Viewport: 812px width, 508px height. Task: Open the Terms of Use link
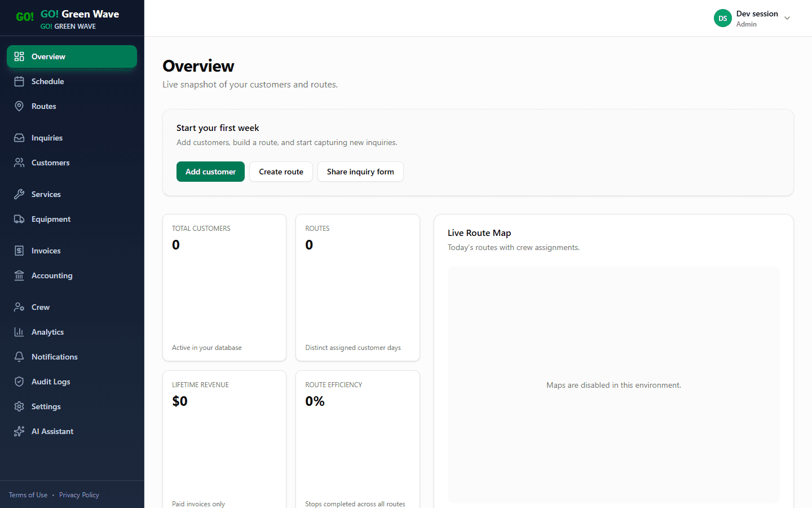28,494
